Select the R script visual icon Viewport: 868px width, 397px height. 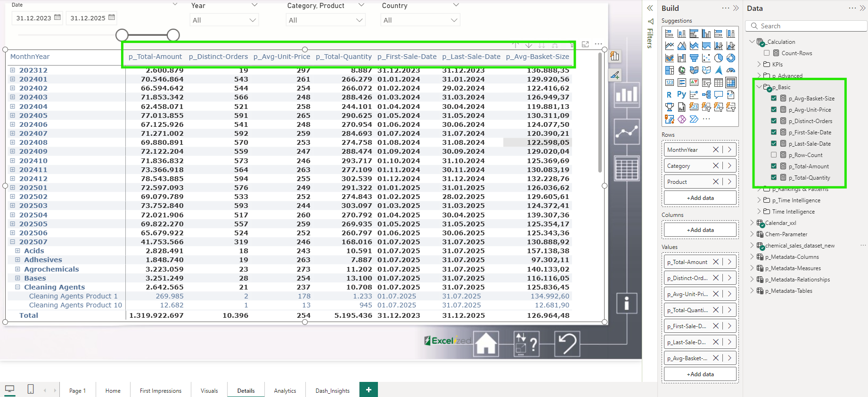coord(669,95)
